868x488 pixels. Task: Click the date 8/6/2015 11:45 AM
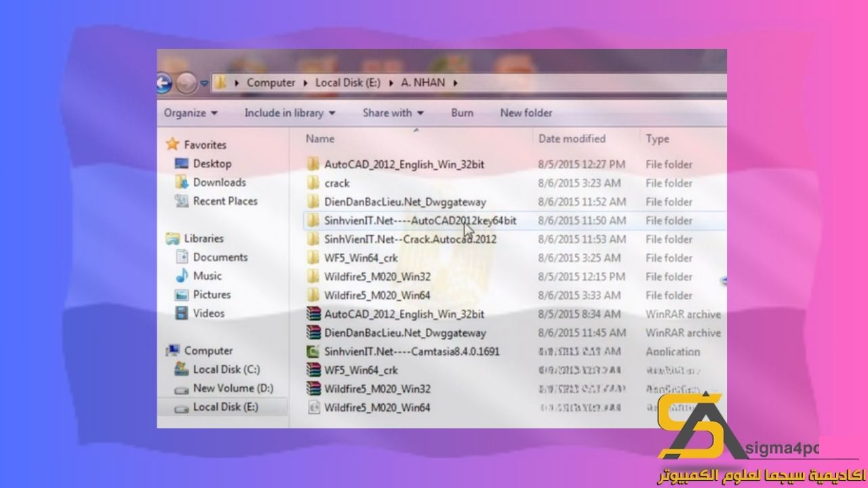(582, 333)
